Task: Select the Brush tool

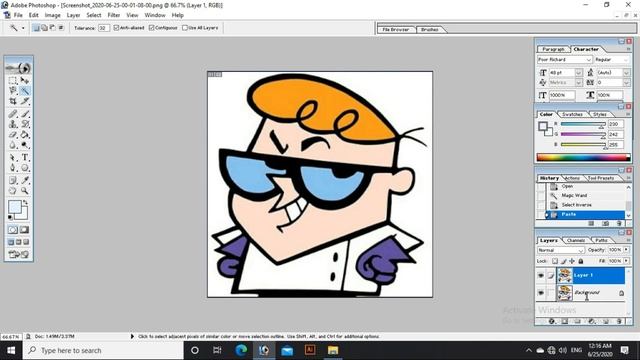Action: coord(24,114)
